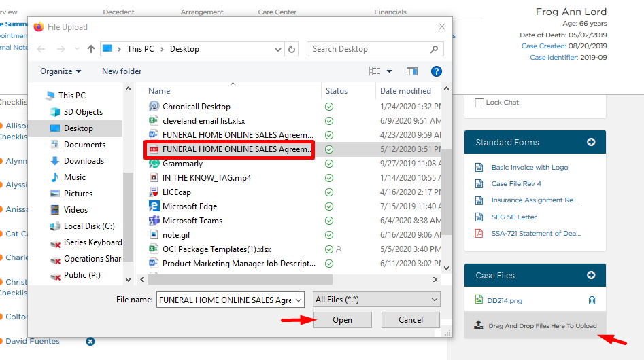Screen dimensions: 644x360
Task: Open SSA-721 Statement PDF icon
Action: (479, 233)
